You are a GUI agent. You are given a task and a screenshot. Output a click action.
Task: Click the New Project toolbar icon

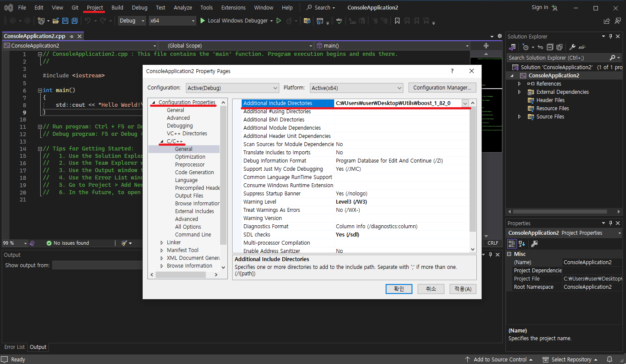coord(41,21)
